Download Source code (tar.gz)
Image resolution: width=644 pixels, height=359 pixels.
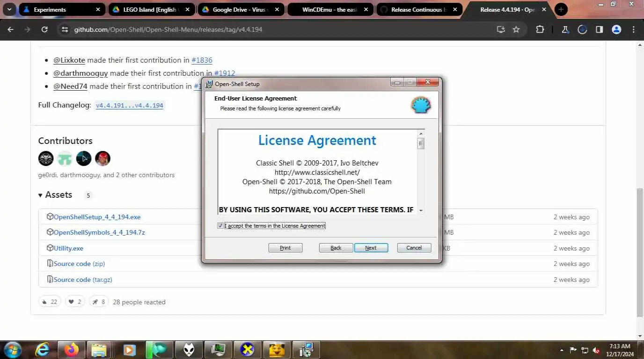coord(83,280)
